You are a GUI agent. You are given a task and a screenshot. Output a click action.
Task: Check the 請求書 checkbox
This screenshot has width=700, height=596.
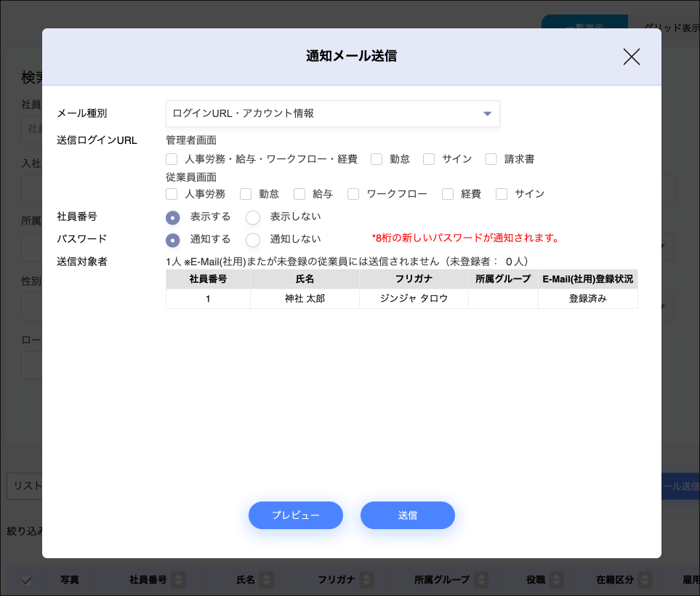tap(491, 159)
